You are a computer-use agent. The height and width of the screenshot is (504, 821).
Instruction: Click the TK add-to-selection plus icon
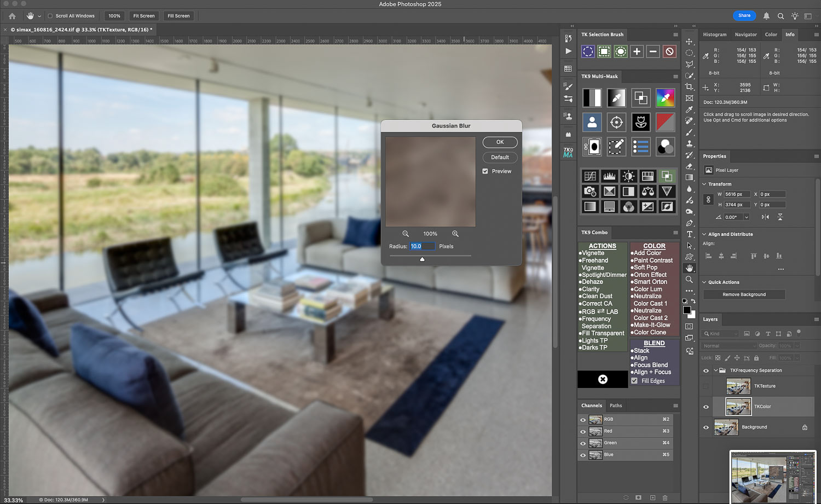637,51
